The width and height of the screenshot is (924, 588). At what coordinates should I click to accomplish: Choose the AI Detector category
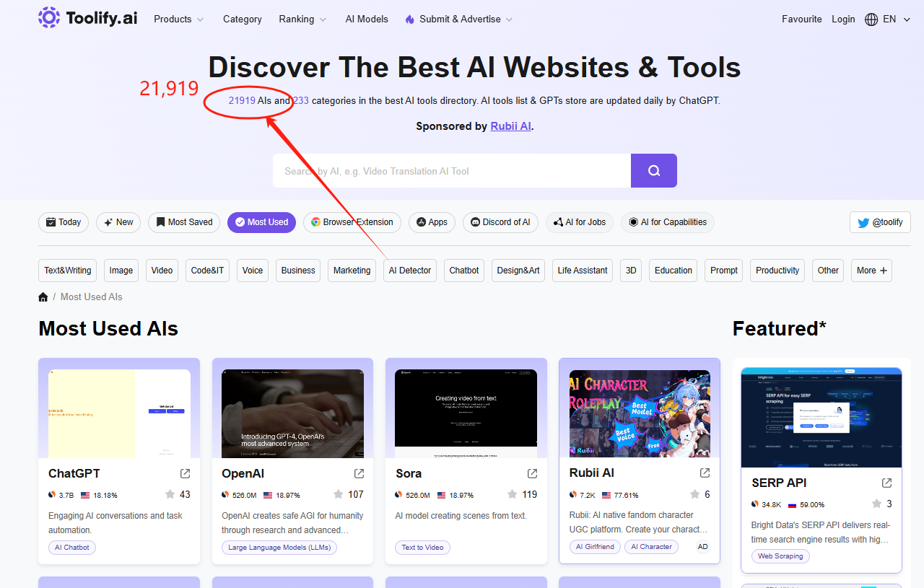click(410, 271)
